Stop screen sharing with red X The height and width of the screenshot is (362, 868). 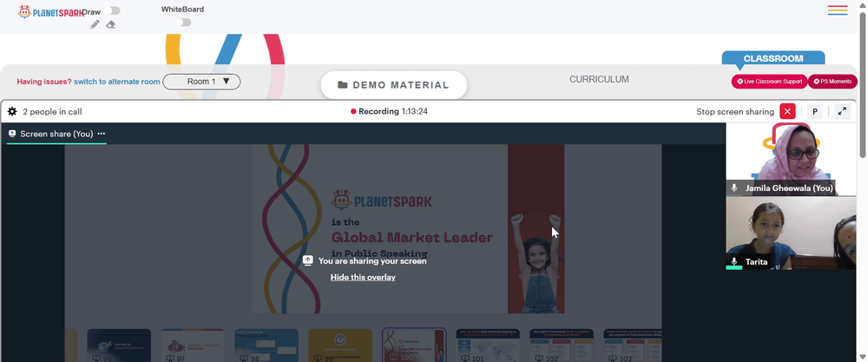(787, 111)
